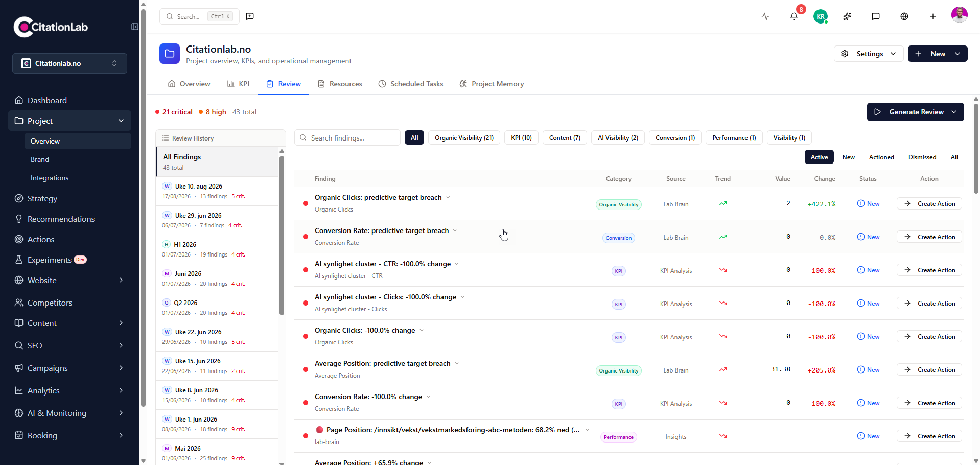Click the CitationLab logo
980x465 pixels.
(51, 27)
